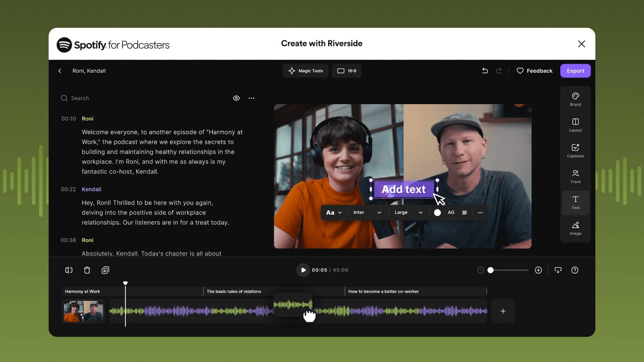Toggle text alignment in text toolbar
Screen dimensions: 644x362
click(x=465, y=212)
